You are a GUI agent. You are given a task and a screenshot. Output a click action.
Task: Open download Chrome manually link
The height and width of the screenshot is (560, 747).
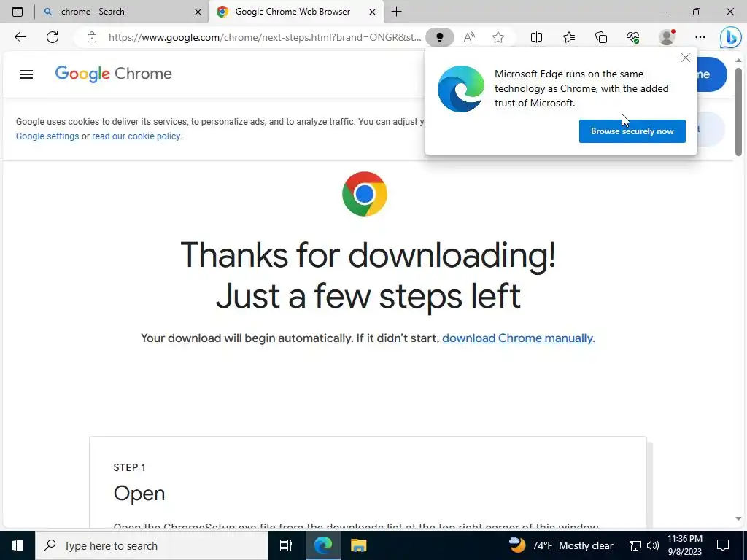519,338
